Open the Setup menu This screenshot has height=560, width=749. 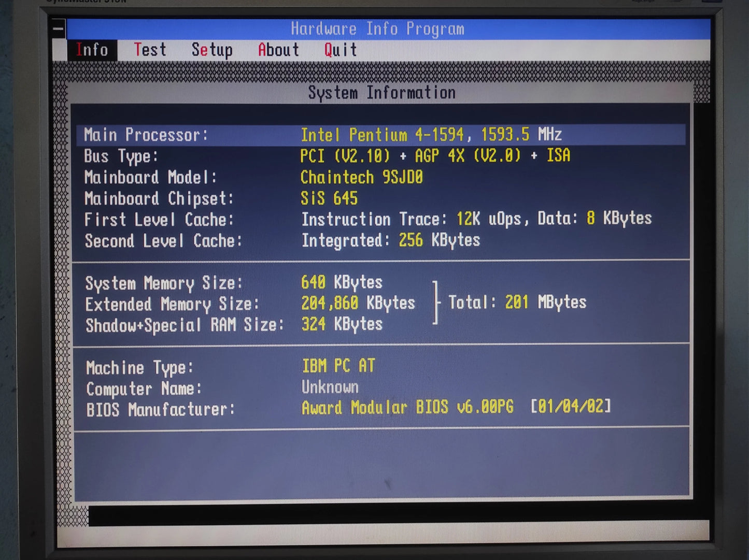click(x=212, y=51)
